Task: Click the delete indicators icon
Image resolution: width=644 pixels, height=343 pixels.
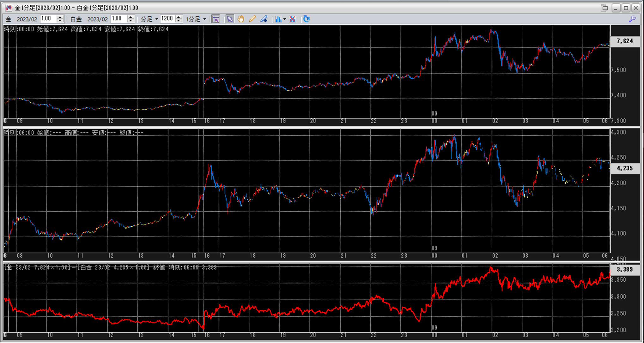Action: [292, 19]
